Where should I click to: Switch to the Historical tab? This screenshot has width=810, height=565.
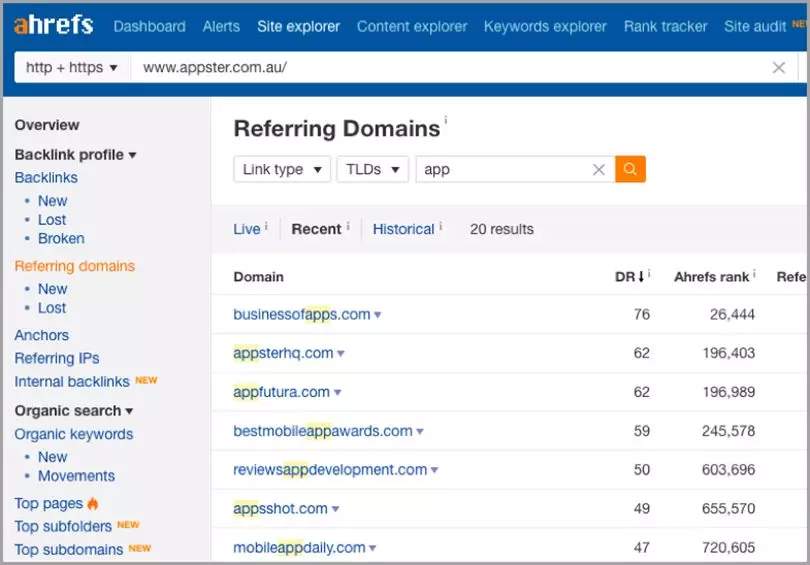click(x=403, y=229)
